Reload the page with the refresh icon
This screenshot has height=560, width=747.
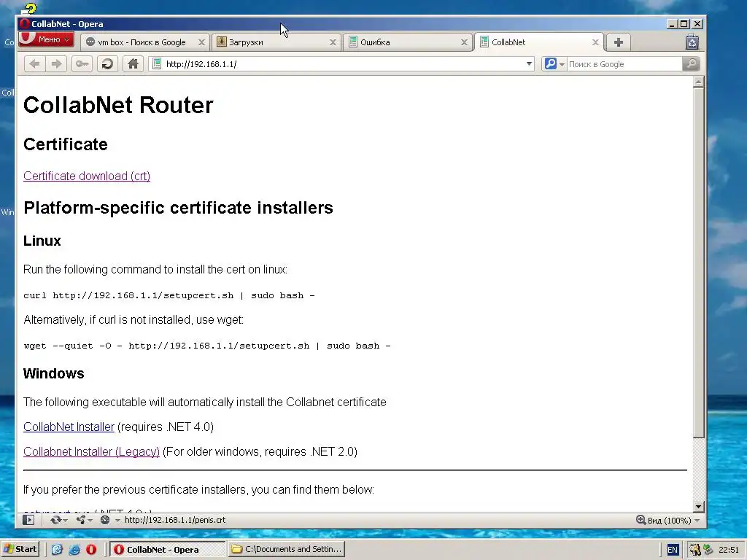pyautogui.click(x=107, y=64)
